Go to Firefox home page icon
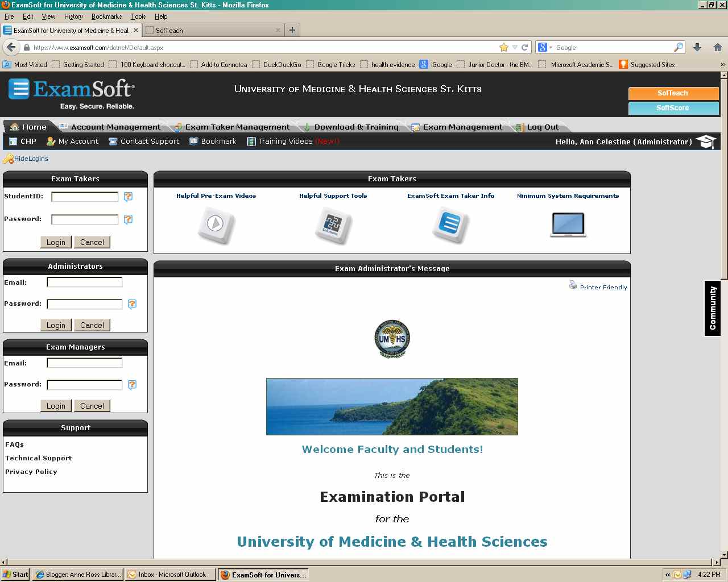728x582 pixels. point(718,47)
